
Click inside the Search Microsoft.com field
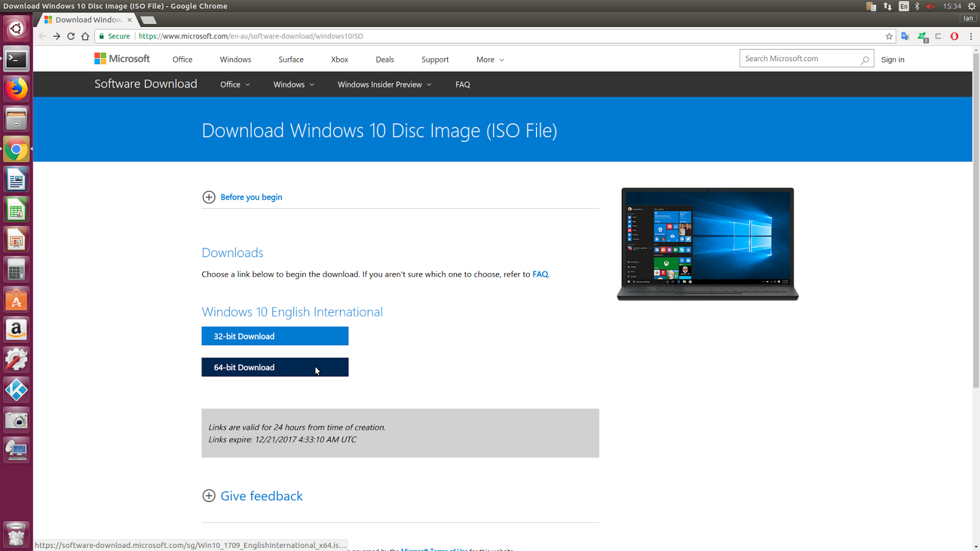[799, 58]
